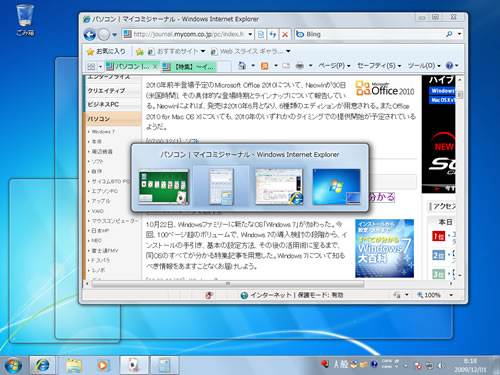Add page to Favorites bar star icon
Image resolution: width=500 pixels, height=375 pixels.
tap(140, 51)
